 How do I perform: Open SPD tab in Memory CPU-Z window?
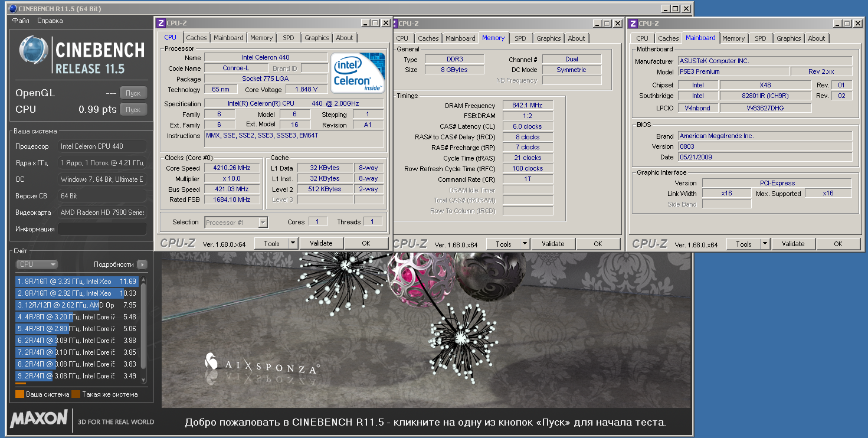tap(520, 38)
